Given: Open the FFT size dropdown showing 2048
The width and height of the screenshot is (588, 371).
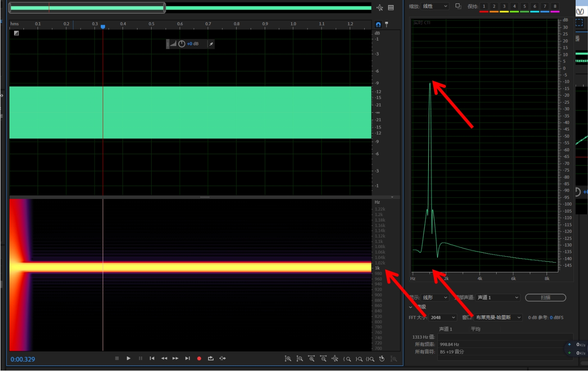Looking at the screenshot, I should tap(442, 318).
